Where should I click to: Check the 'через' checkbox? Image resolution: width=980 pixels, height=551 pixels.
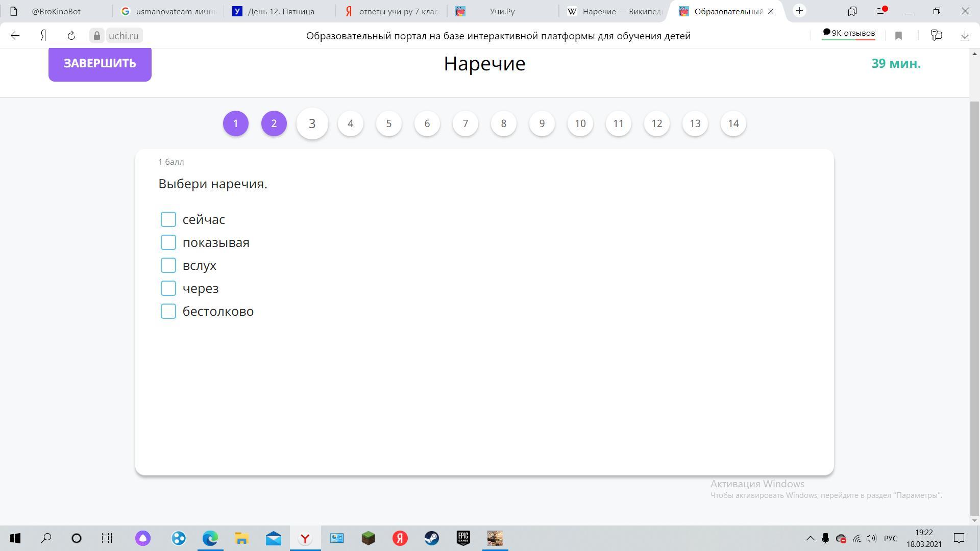click(168, 288)
